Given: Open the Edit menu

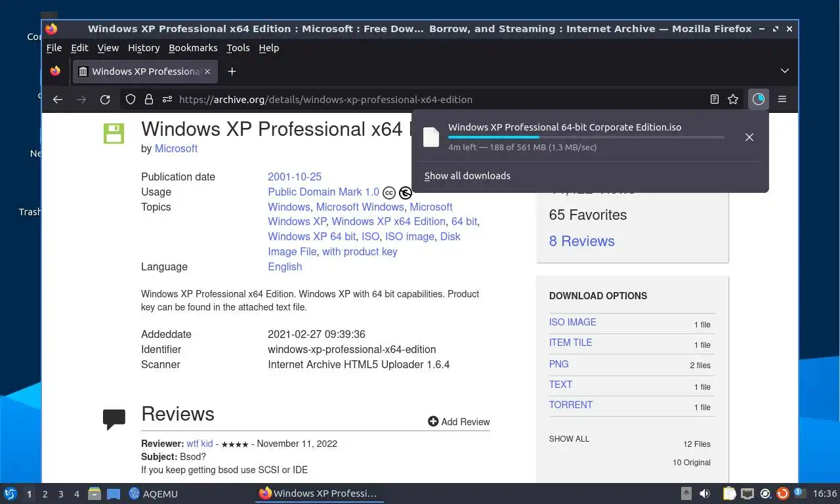Looking at the screenshot, I should tap(79, 48).
